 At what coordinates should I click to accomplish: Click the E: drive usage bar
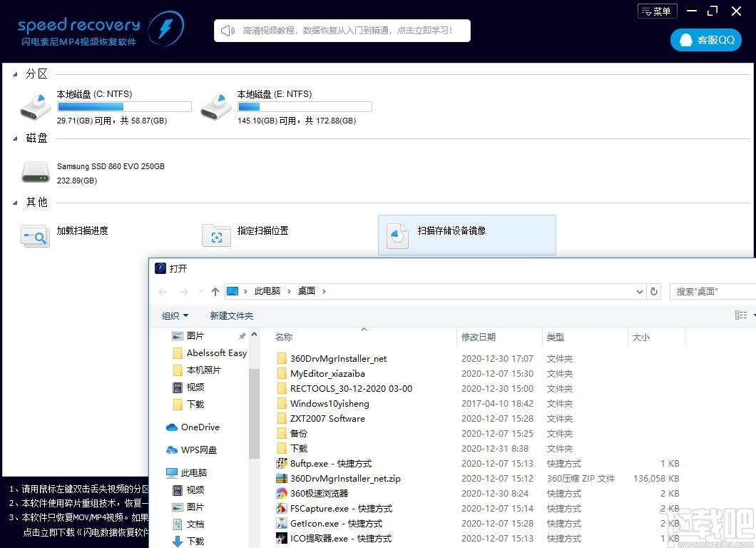tap(305, 106)
